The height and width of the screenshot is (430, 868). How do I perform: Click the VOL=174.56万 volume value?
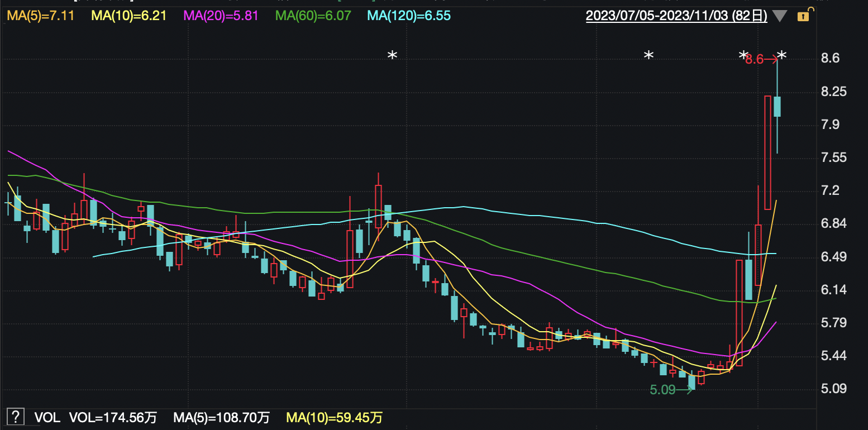click(x=113, y=417)
